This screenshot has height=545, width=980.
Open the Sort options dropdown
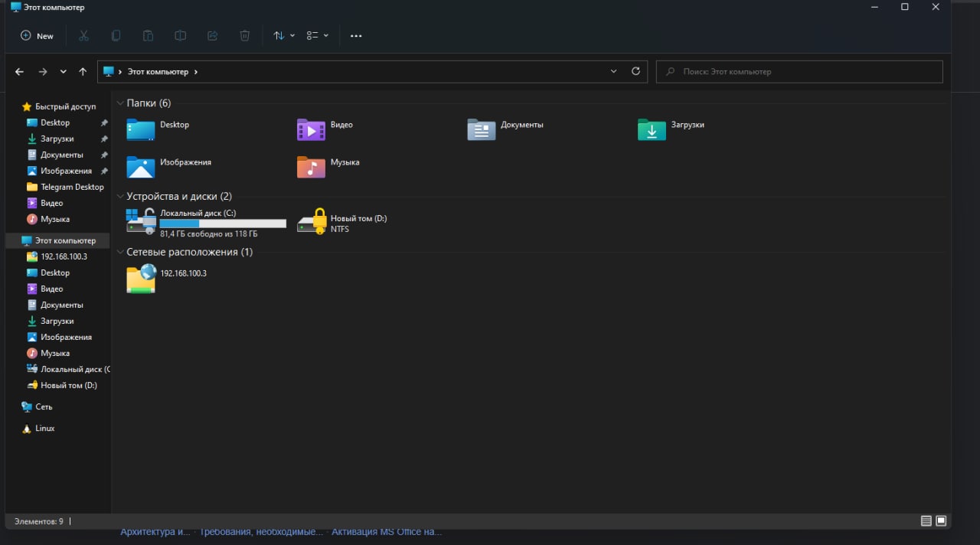coord(284,36)
